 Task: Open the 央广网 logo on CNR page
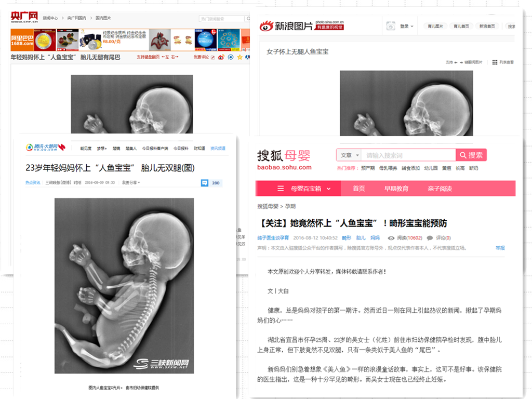pos(24,17)
